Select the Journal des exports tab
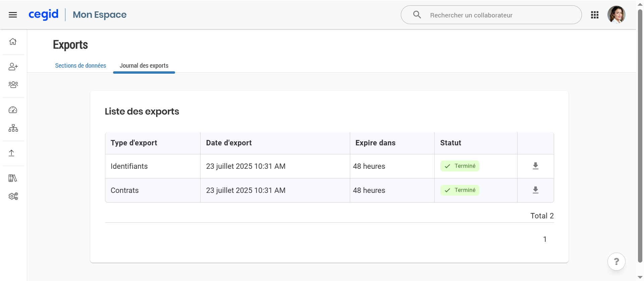 [144, 66]
